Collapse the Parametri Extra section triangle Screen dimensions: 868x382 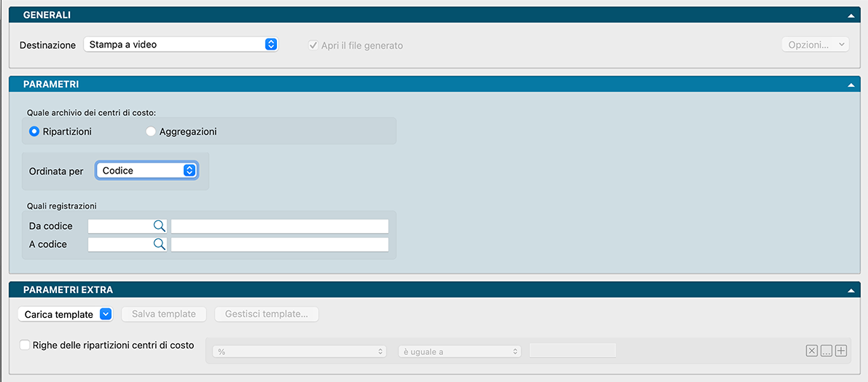click(851, 290)
